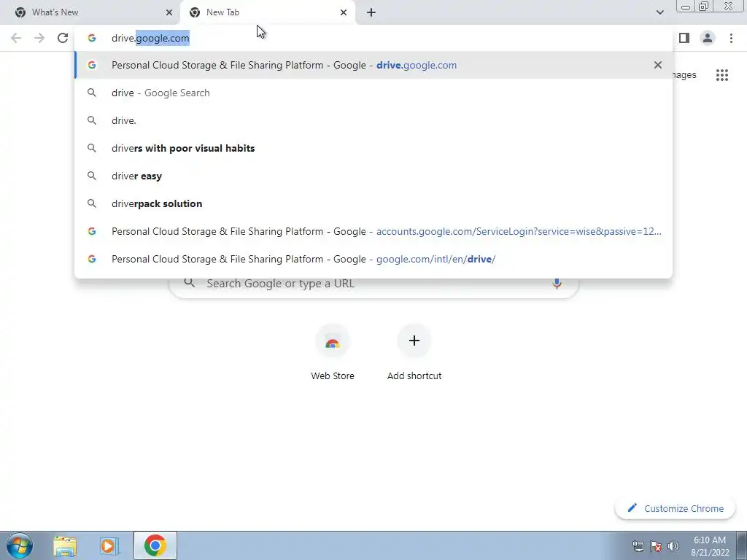Remove the drive.google.com suggestion with X
The width and height of the screenshot is (747, 560).
pyautogui.click(x=658, y=65)
